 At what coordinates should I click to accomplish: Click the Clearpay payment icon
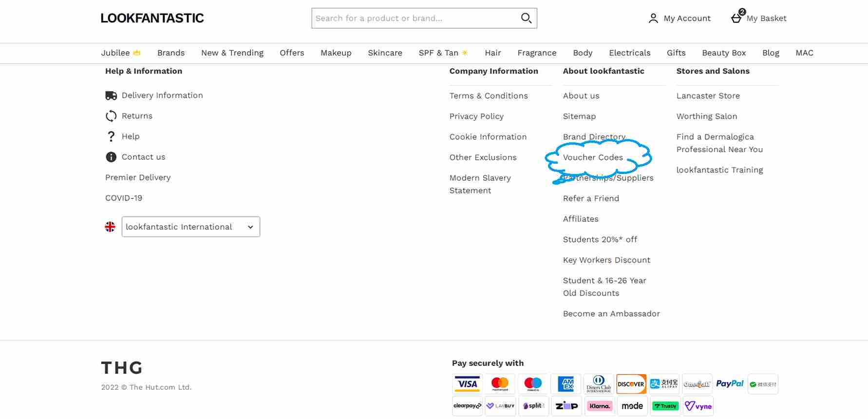[467, 406]
